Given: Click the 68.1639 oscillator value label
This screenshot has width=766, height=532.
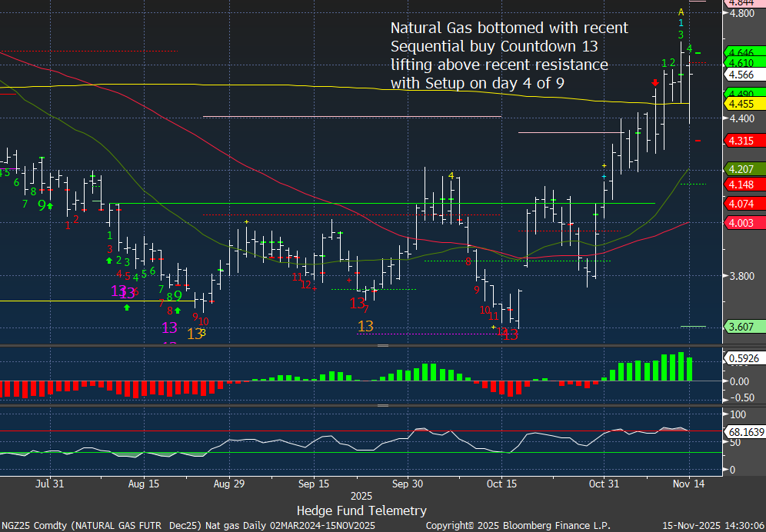Looking at the screenshot, I should pos(744,432).
